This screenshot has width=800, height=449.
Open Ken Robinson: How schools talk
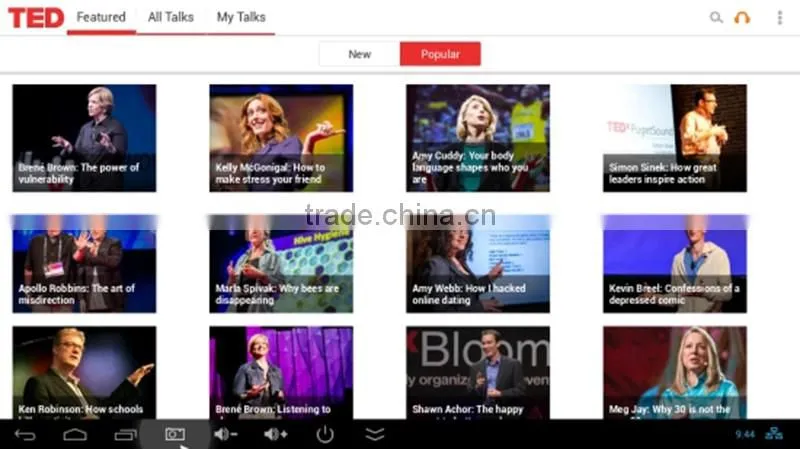[x=84, y=372]
